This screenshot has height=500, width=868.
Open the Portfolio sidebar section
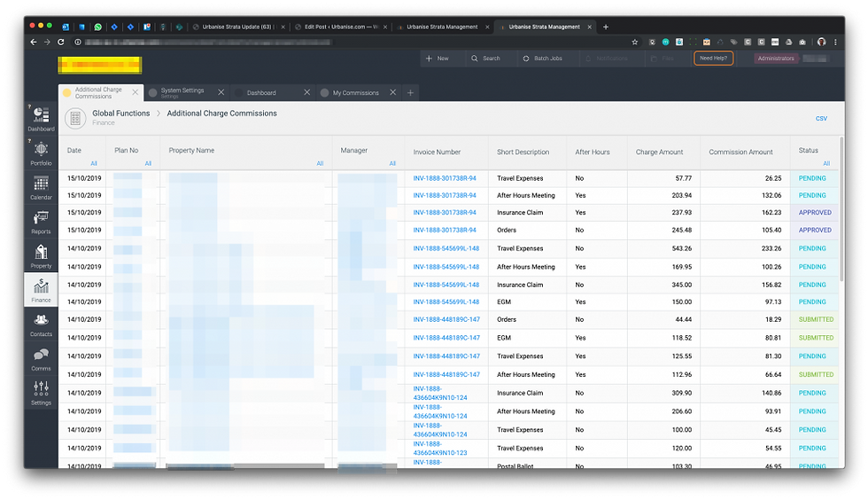click(41, 153)
